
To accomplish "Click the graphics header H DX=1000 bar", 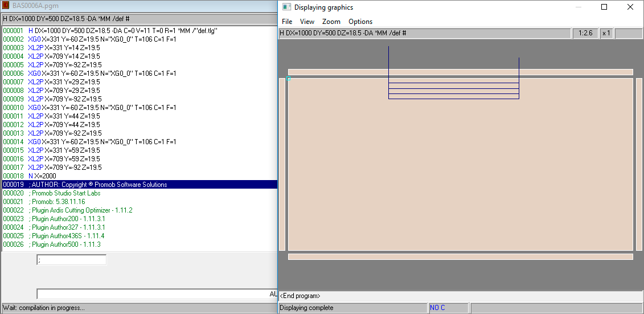I will pos(425,34).
